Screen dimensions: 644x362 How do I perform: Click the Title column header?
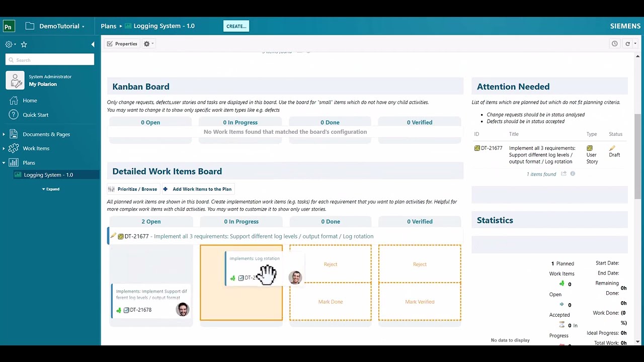[514, 134]
